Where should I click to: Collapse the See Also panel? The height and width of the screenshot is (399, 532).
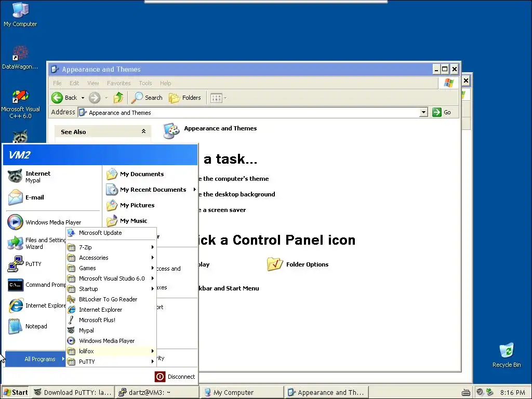pyautogui.click(x=143, y=131)
